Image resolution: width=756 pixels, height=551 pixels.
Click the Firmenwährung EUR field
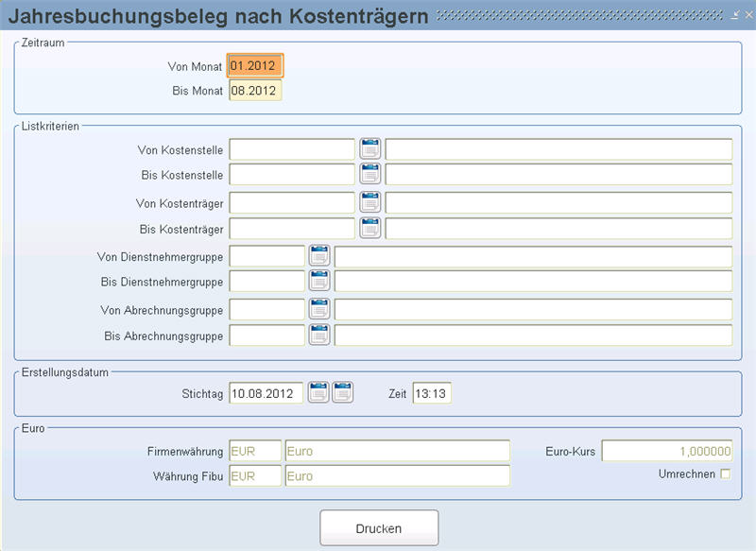[x=255, y=451]
